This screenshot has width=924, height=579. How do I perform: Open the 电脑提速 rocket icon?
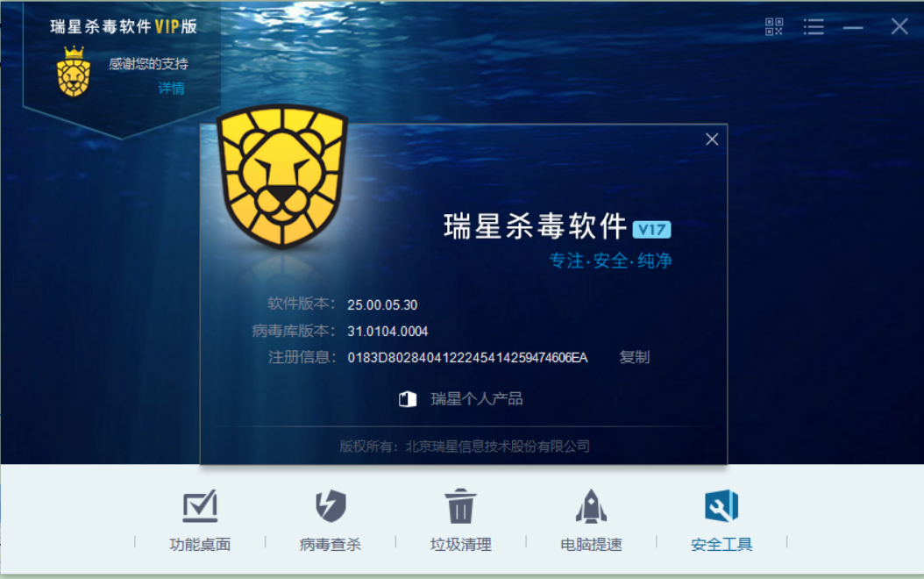pos(591,506)
